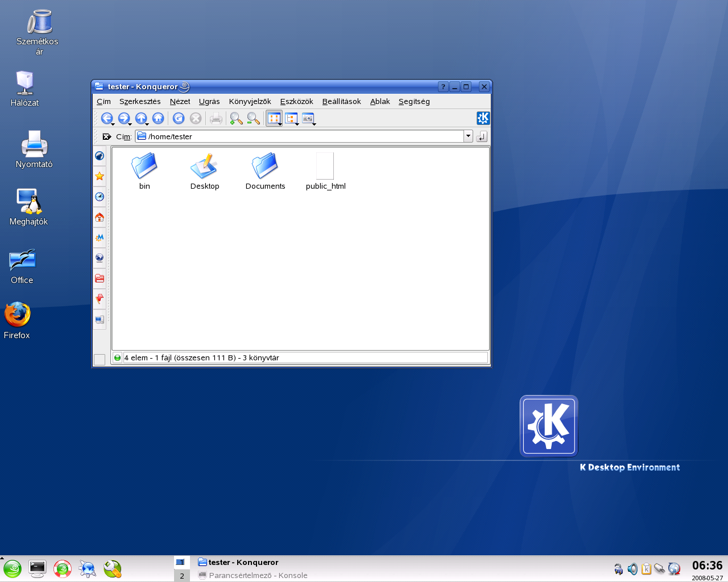The image size is (728, 582).
Task: Open the history clock sidebar panel
Action: (x=100, y=197)
